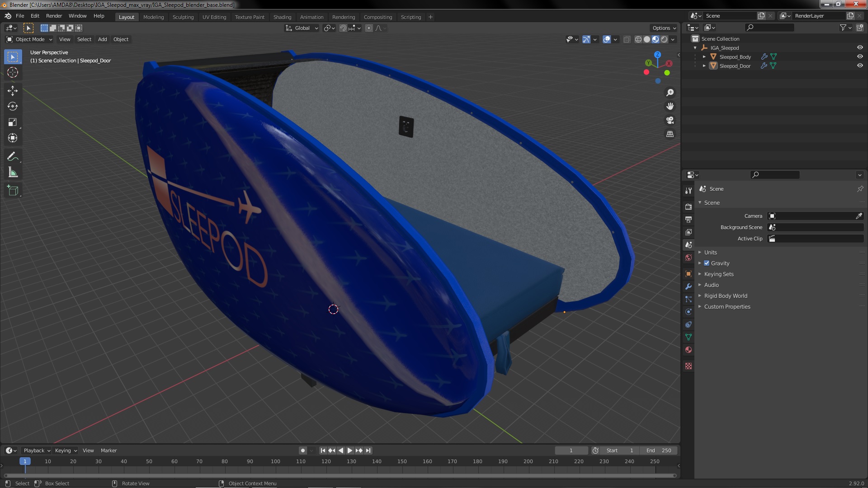Open the Texture properties checker tab
Viewport: 868px width, 488px height.
tap(689, 366)
